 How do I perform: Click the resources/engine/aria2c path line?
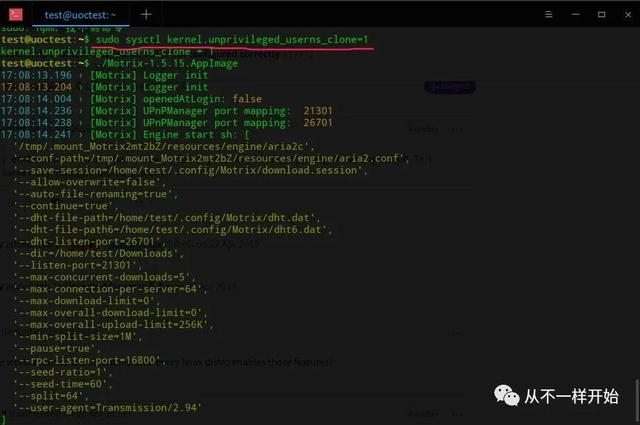pyautogui.click(x=164, y=146)
